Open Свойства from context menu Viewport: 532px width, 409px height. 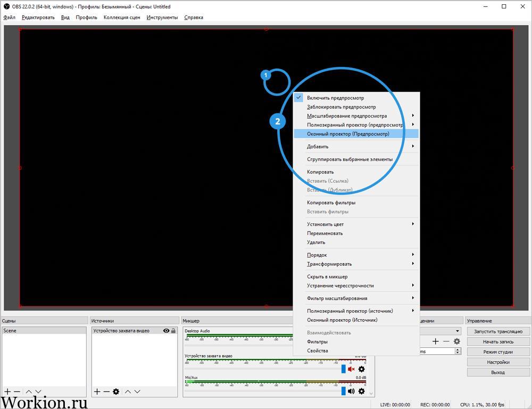[x=356, y=350]
